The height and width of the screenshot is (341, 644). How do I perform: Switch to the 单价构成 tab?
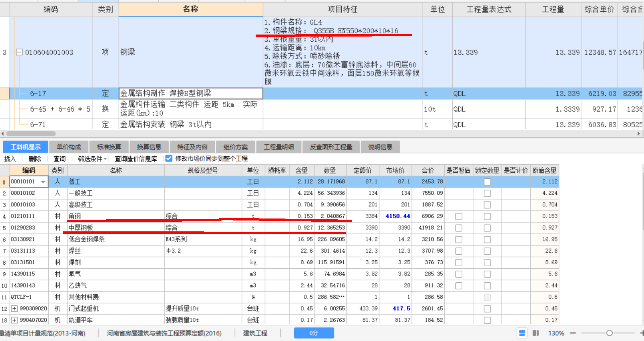pos(69,147)
